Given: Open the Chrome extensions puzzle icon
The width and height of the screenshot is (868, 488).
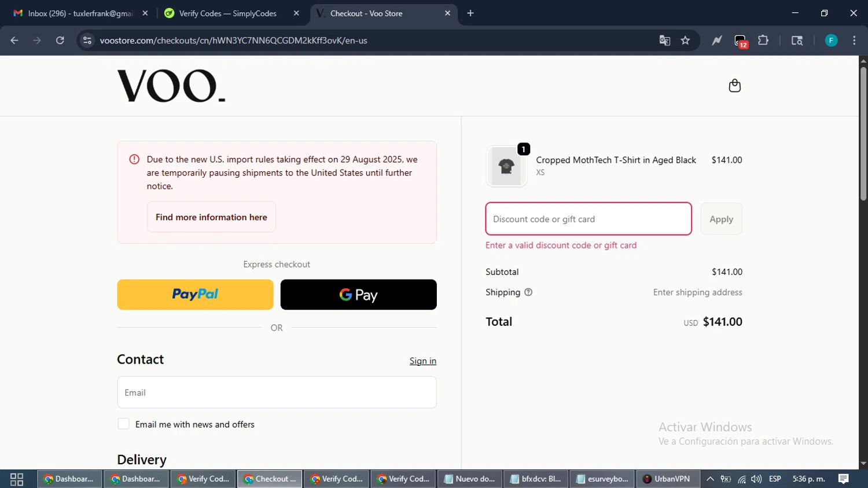Looking at the screenshot, I should point(763,41).
